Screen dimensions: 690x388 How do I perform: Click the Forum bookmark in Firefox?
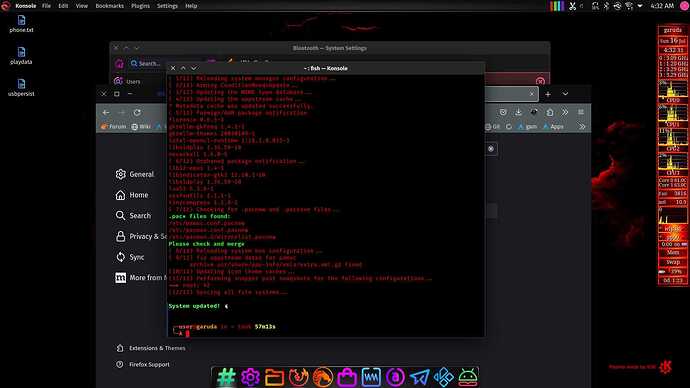click(x=114, y=127)
